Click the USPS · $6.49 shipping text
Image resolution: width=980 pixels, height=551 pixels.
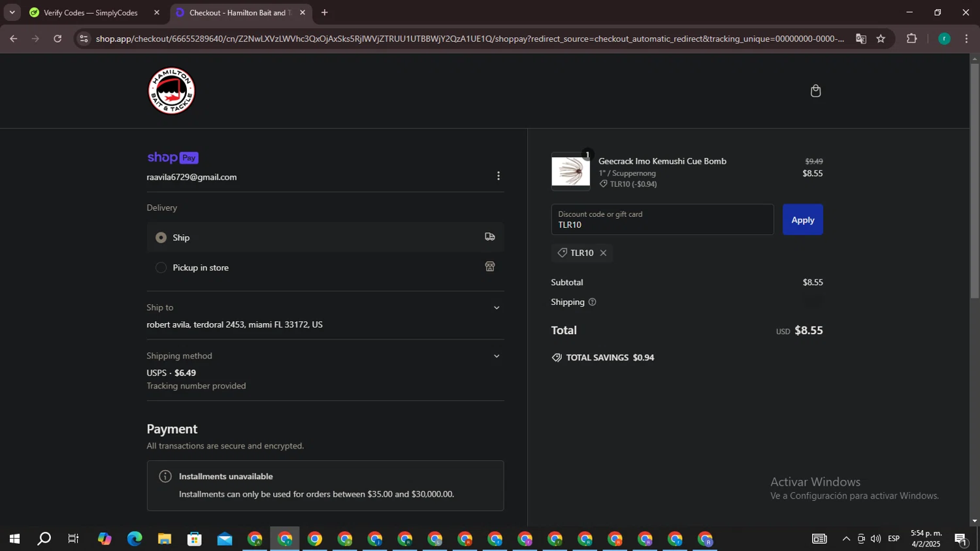[x=171, y=373]
